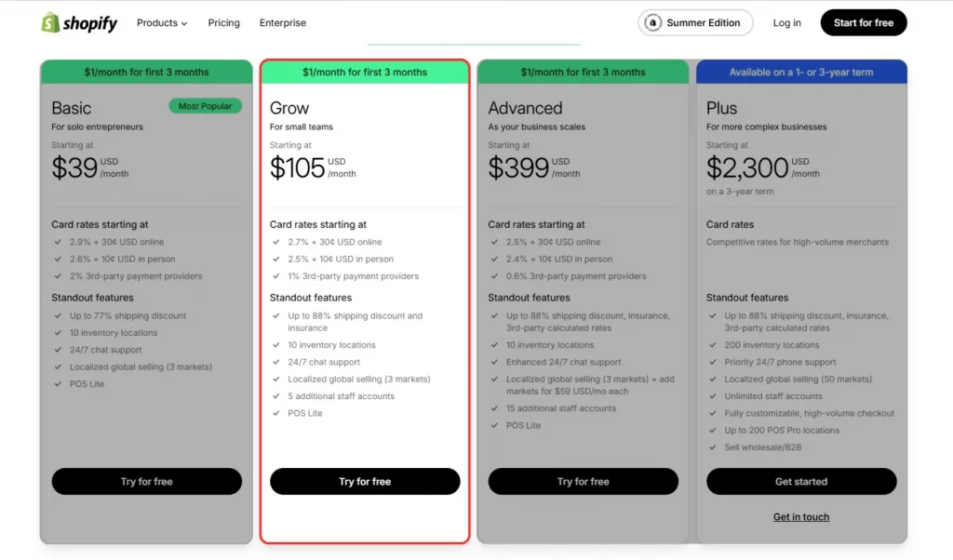Click the green Grow plan promo banner
Image resolution: width=953 pixels, height=560 pixels.
pyautogui.click(x=365, y=73)
